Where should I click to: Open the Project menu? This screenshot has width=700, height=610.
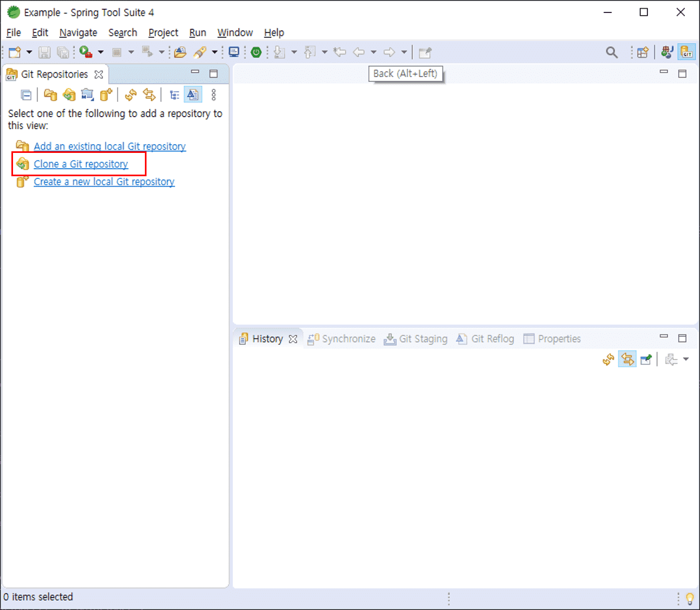click(x=163, y=33)
